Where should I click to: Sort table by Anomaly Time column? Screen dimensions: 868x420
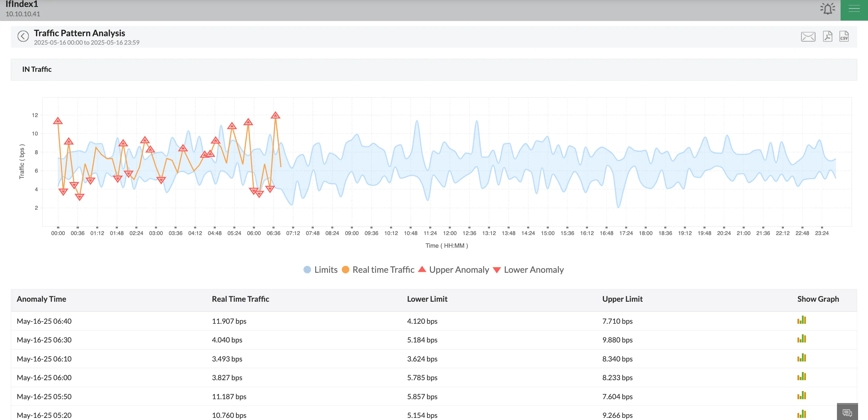point(42,299)
